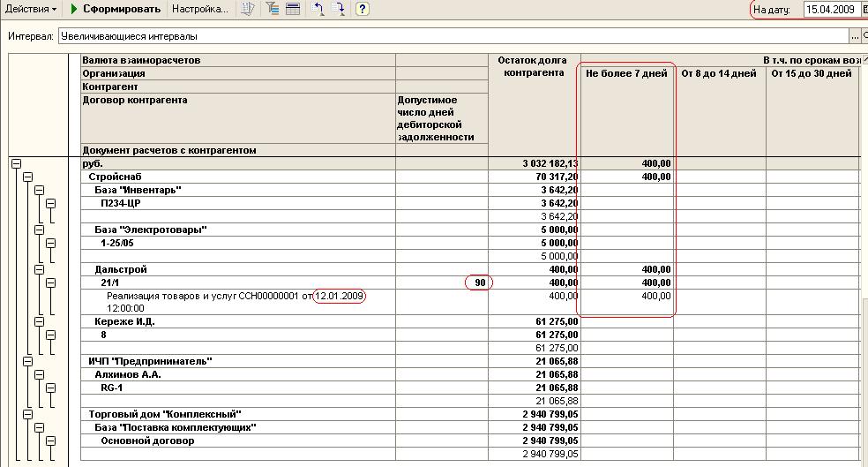868x467 pixels.
Task: Collapse the Алхимов А.А. node
Action: [40, 374]
